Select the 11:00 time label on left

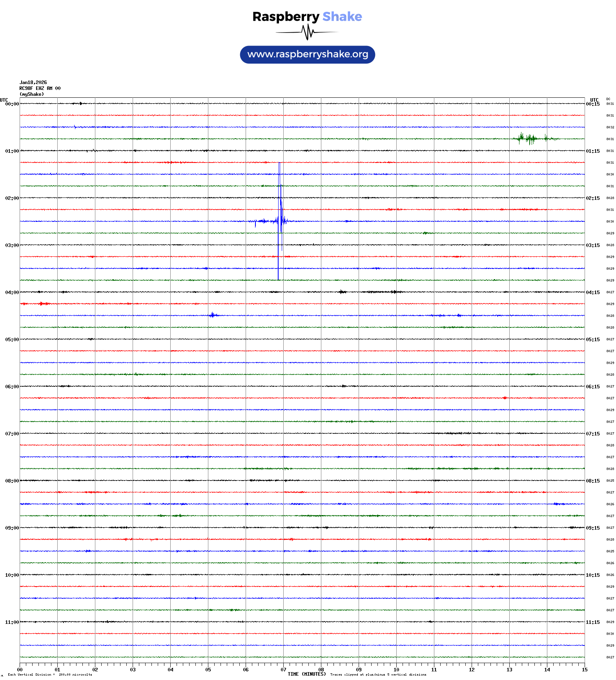click(x=12, y=622)
